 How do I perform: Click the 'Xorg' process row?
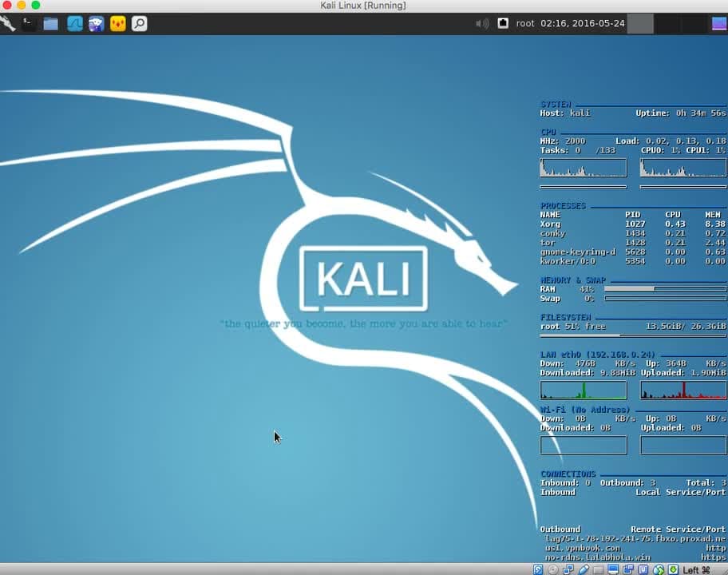pyautogui.click(x=633, y=224)
